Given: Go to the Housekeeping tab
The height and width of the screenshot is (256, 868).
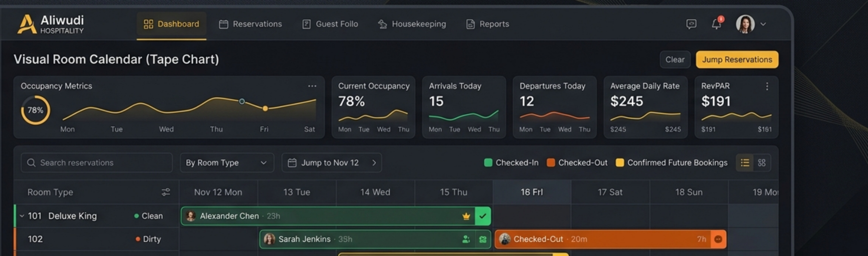Looking at the screenshot, I should 412,24.
